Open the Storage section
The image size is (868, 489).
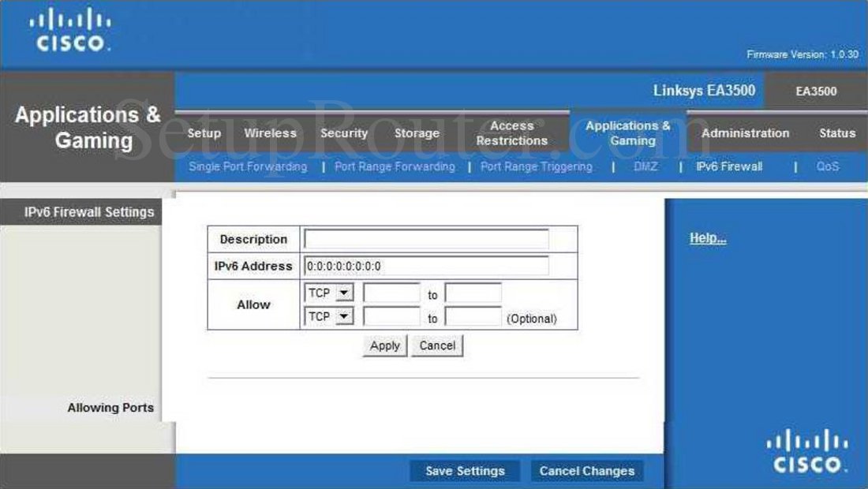tap(417, 133)
